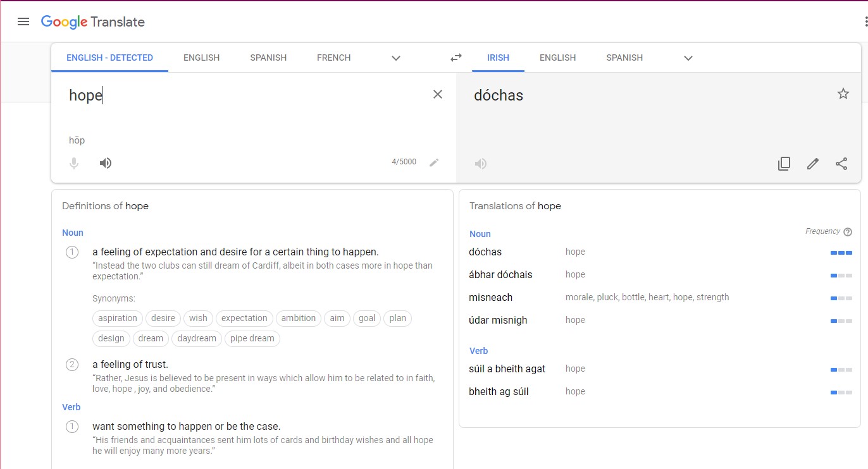This screenshot has height=469, width=868.
Task: Select the translation "ábhar dóchais"
Action: point(500,275)
